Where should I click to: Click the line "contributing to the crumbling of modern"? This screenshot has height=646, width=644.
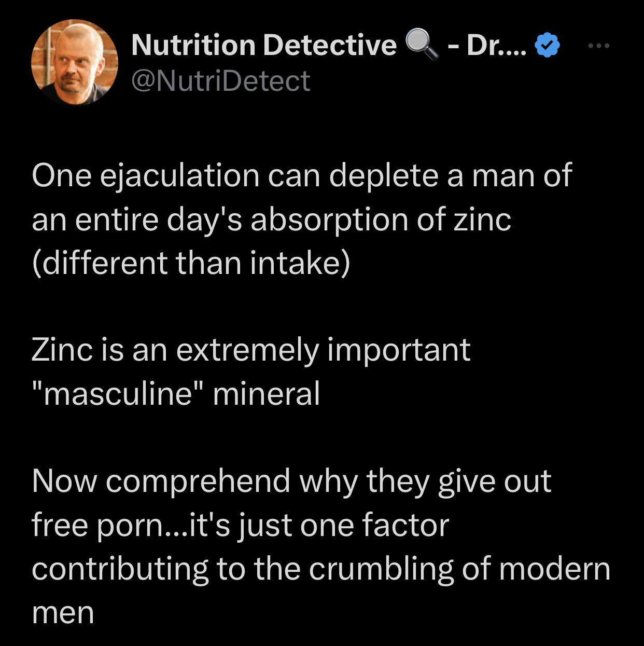pyautogui.click(x=320, y=569)
